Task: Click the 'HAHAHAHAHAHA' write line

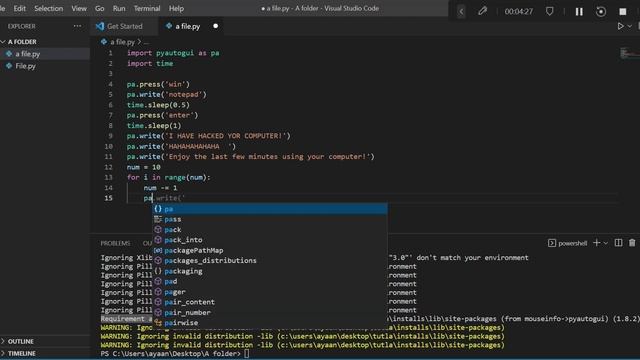Action: tap(181, 146)
